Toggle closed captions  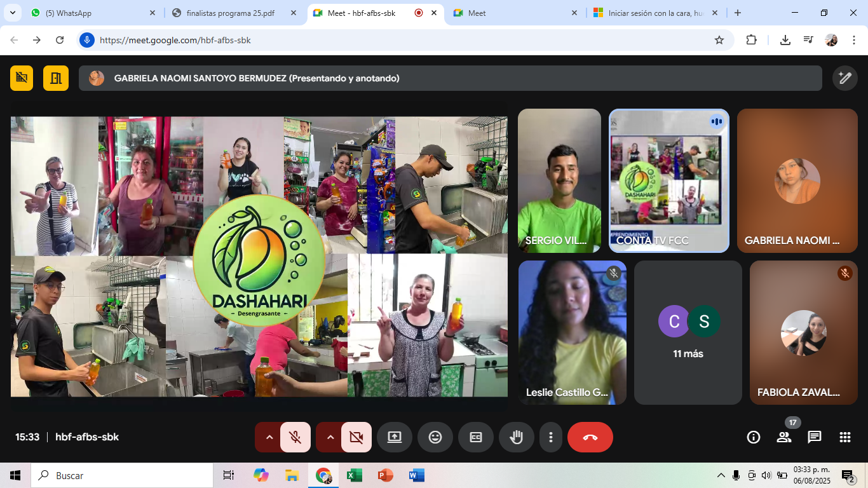[x=476, y=437]
